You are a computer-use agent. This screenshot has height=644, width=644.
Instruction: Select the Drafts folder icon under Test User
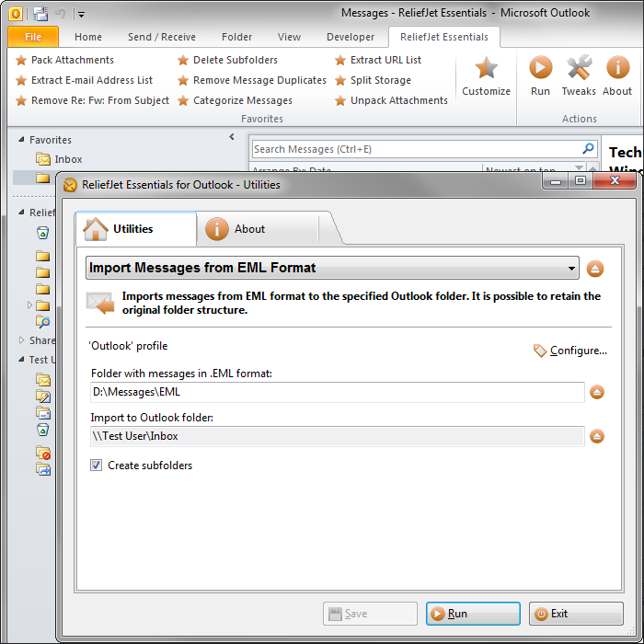pos(42,397)
